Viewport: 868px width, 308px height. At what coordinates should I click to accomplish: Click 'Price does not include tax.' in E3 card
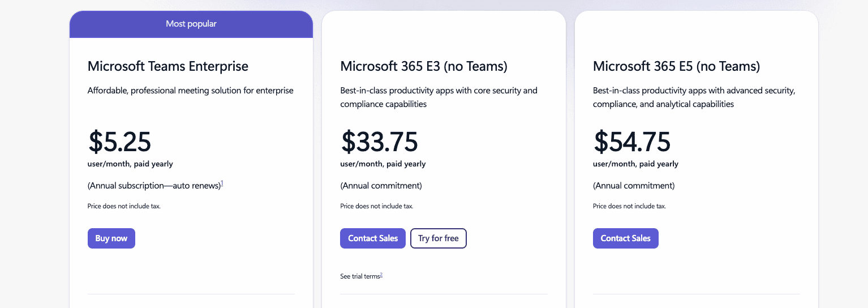tap(377, 206)
